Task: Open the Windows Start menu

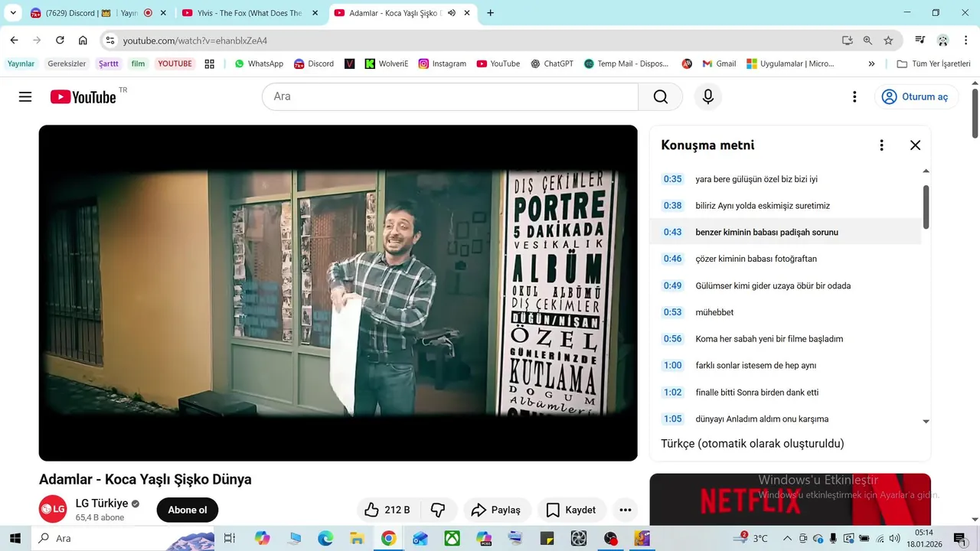Action: tap(15, 538)
